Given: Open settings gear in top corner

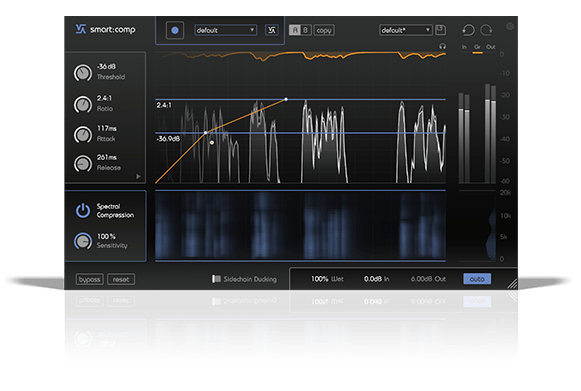Looking at the screenshot, I should point(510,26).
